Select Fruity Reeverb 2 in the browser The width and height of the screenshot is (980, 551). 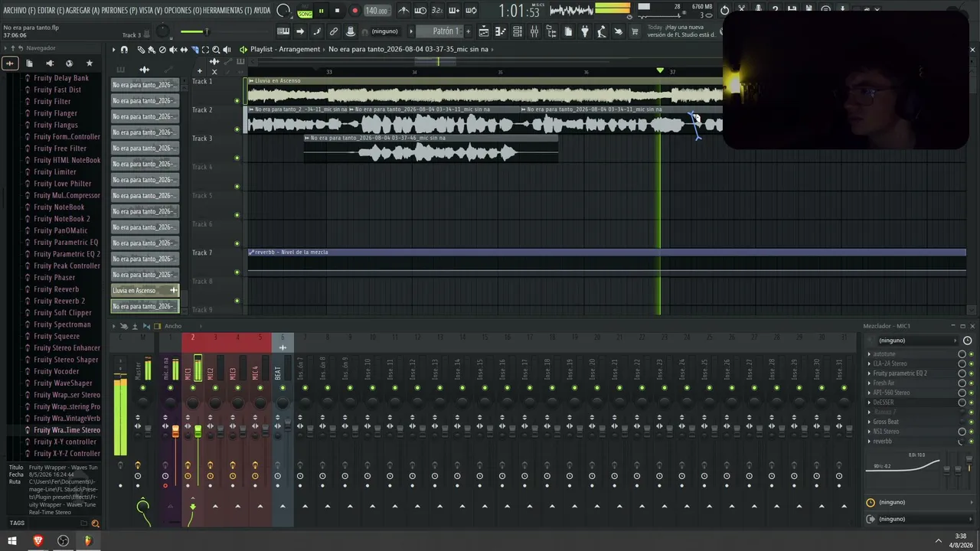pyautogui.click(x=59, y=301)
